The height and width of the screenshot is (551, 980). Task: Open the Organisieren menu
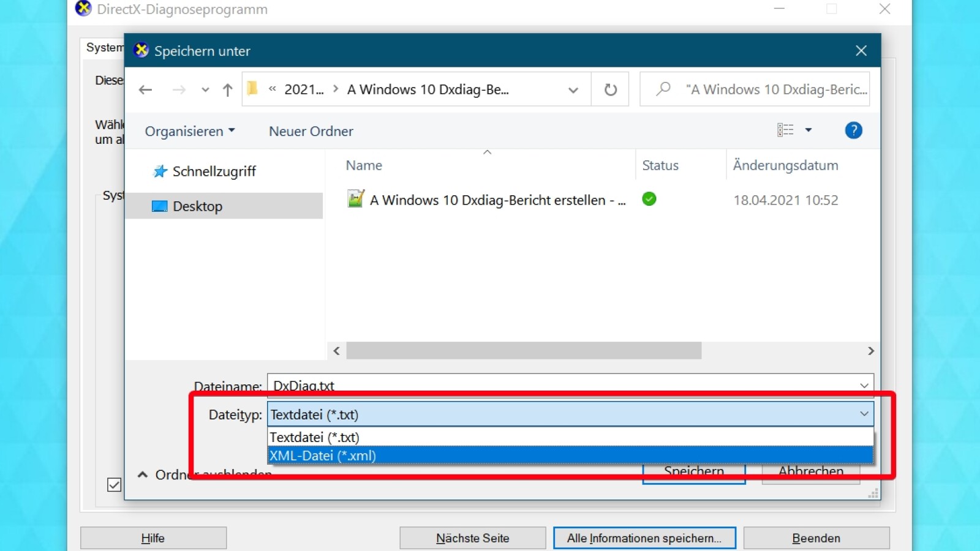coord(190,131)
